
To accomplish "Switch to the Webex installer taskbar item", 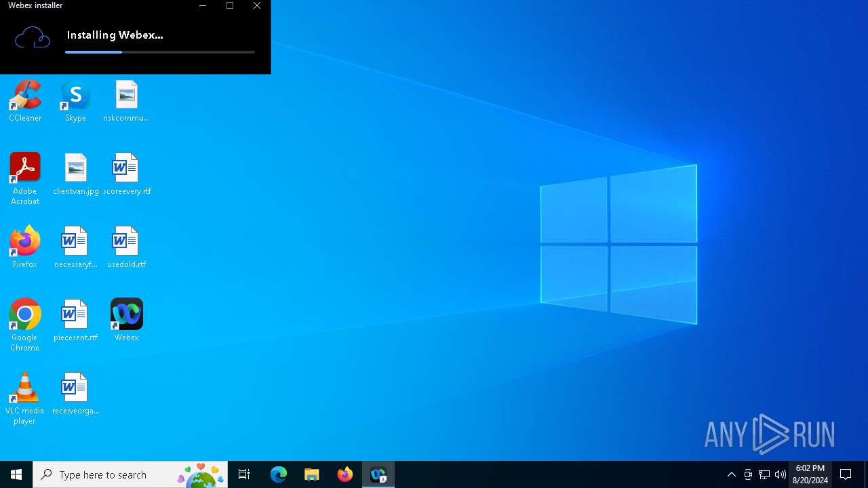I will [378, 474].
